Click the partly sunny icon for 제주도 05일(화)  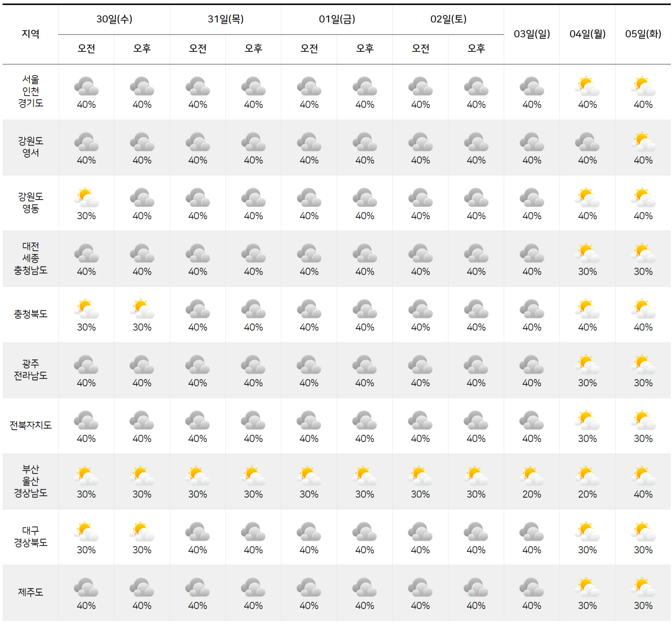643,587
